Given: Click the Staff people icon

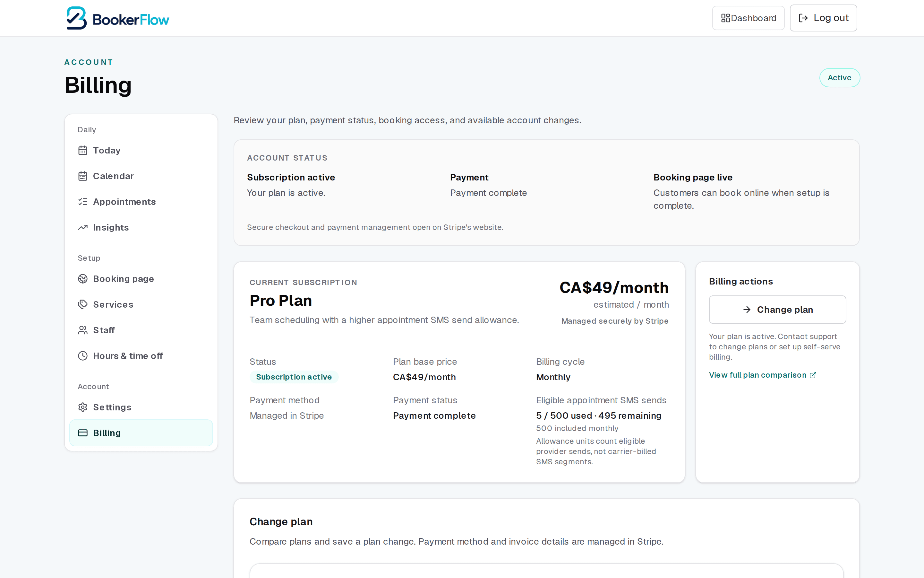Looking at the screenshot, I should click(83, 330).
